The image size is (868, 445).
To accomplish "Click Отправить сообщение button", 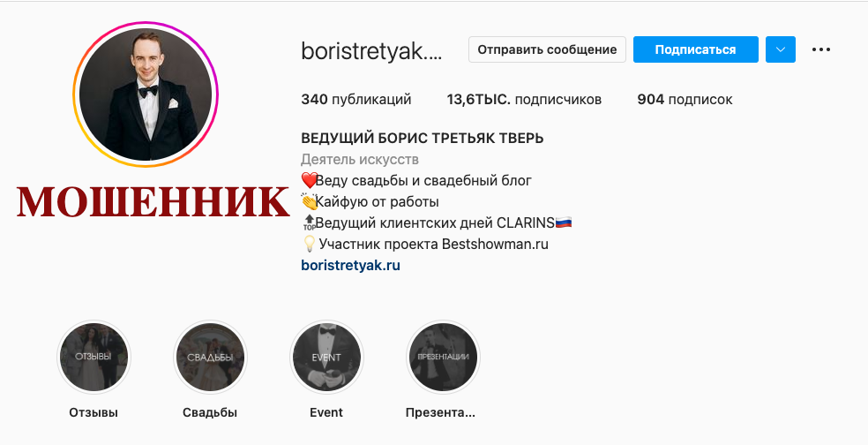I will (547, 49).
